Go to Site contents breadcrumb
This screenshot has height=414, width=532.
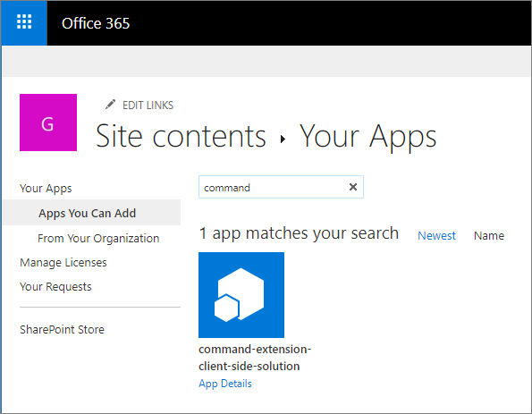[182, 137]
